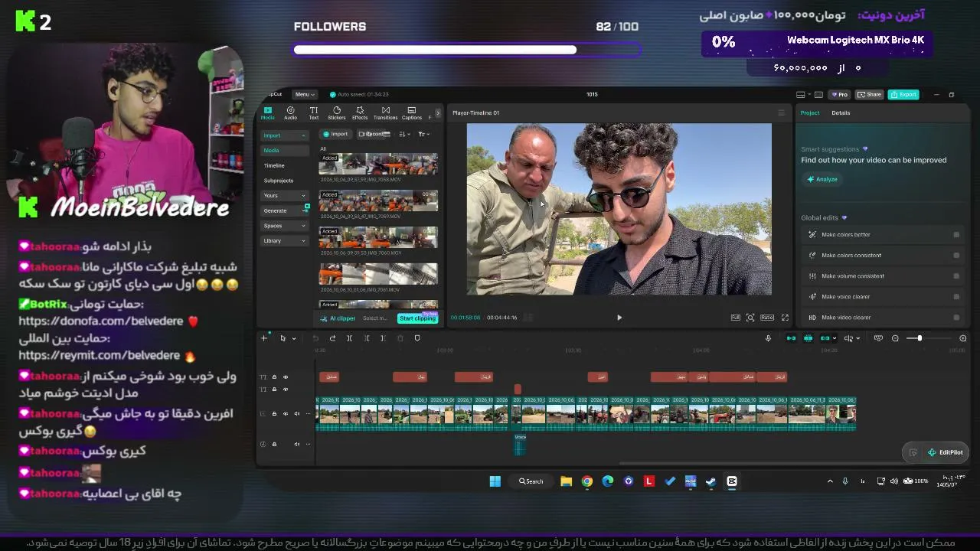Select the IMG_7058.MOV media thumbnail

click(378, 164)
